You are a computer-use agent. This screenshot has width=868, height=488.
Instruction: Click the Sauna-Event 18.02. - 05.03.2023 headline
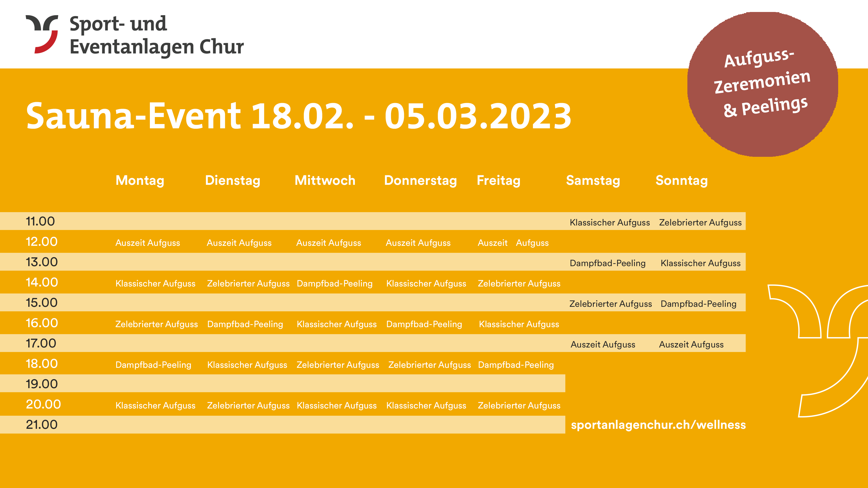pyautogui.click(x=299, y=116)
